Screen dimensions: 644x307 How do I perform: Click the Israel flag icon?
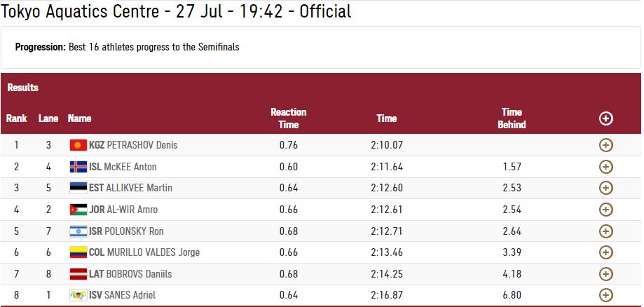click(x=78, y=231)
